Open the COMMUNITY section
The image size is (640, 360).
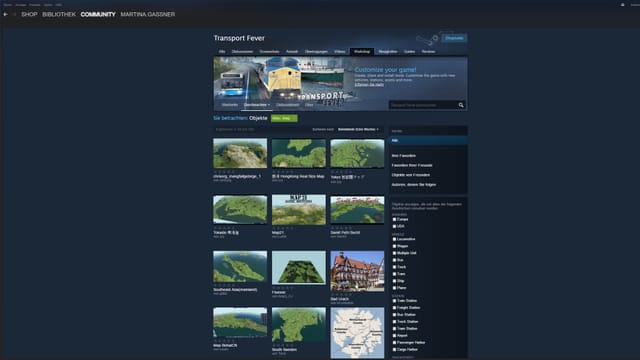(98, 14)
